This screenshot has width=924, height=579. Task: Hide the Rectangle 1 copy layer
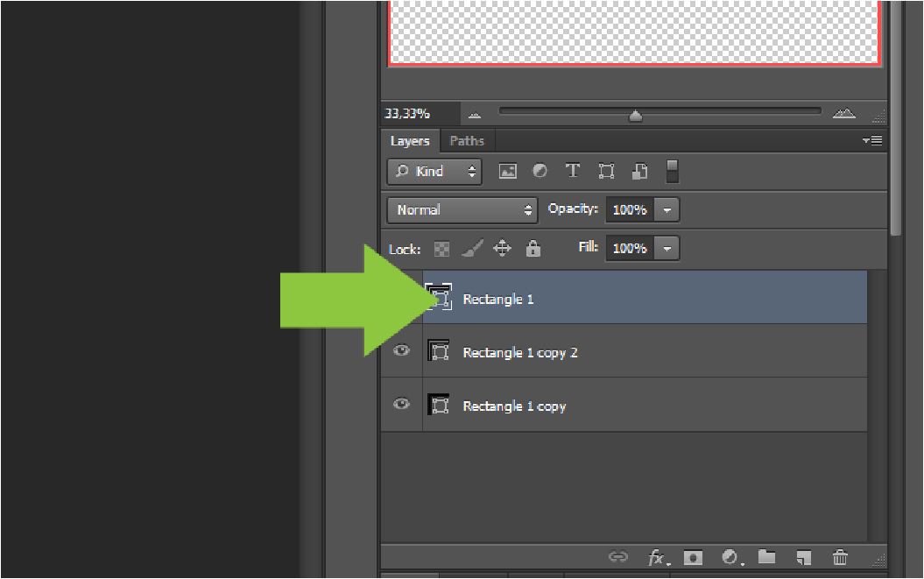pyautogui.click(x=401, y=405)
